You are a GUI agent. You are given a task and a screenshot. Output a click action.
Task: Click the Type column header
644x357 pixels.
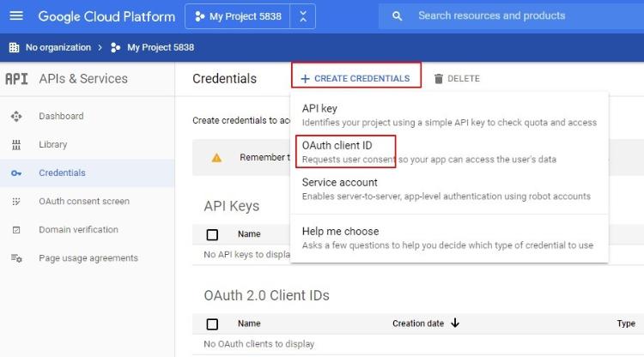tap(626, 324)
